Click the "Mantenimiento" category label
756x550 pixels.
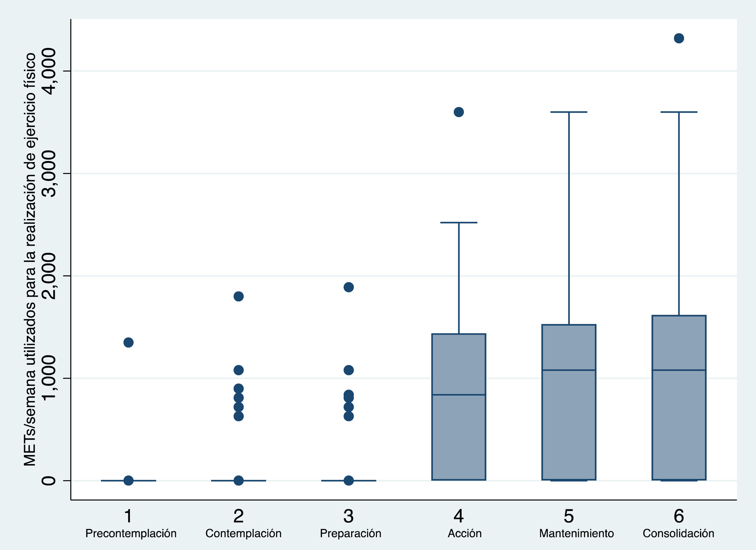point(576,534)
